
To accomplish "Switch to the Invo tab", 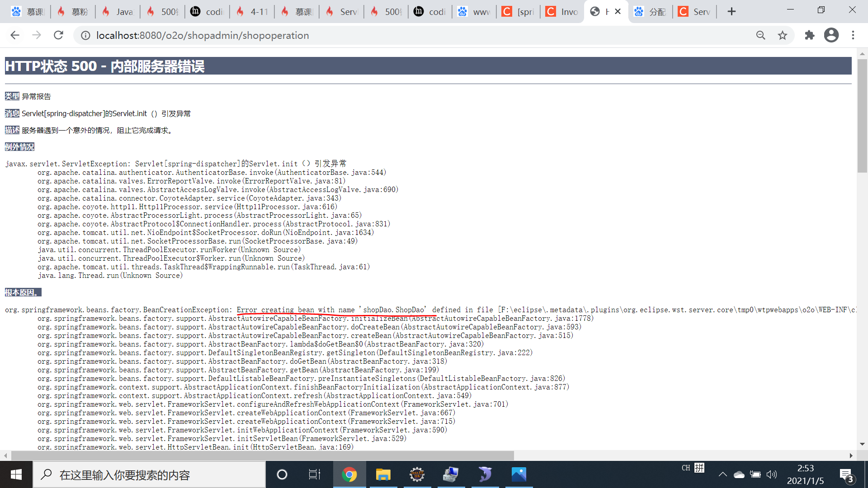I will 562,12.
